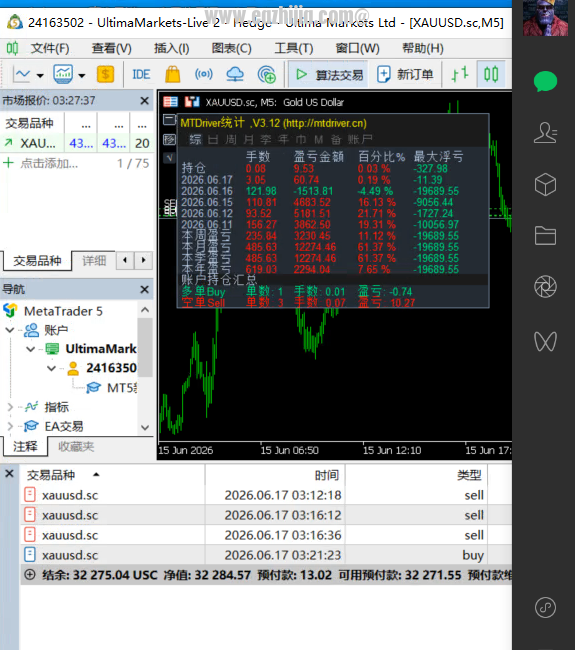This screenshot has height=650, width=575.
Task: Collapse the UltimaMarkets server node
Action: point(30,349)
